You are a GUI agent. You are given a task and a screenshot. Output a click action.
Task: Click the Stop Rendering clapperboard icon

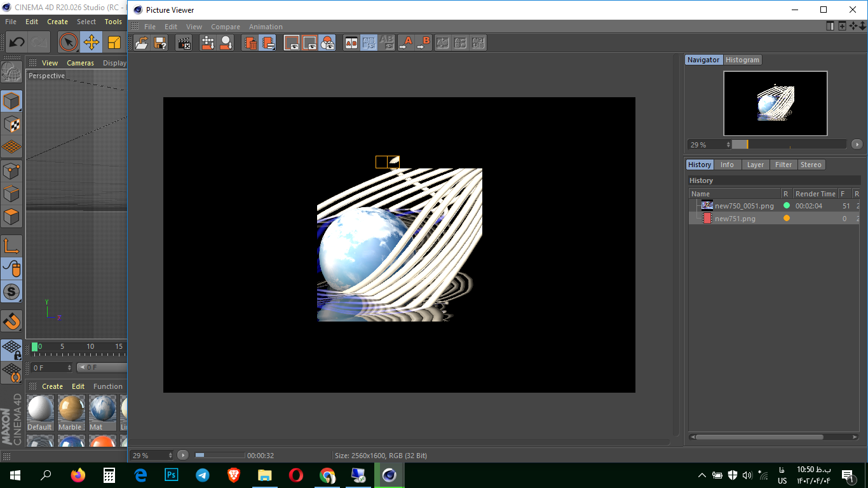[x=184, y=43]
